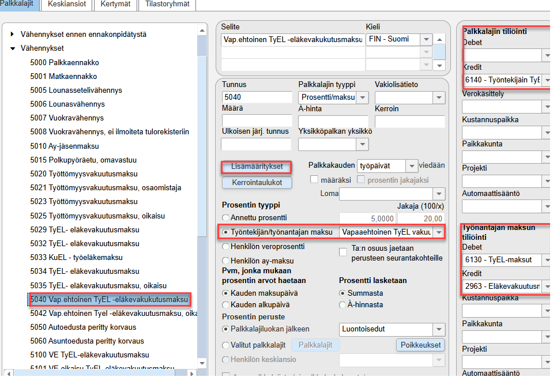Image resolution: width=557 pixels, height=392 pixels.
Task: Click the Määrä input field
Action: (x=257, y=120)
